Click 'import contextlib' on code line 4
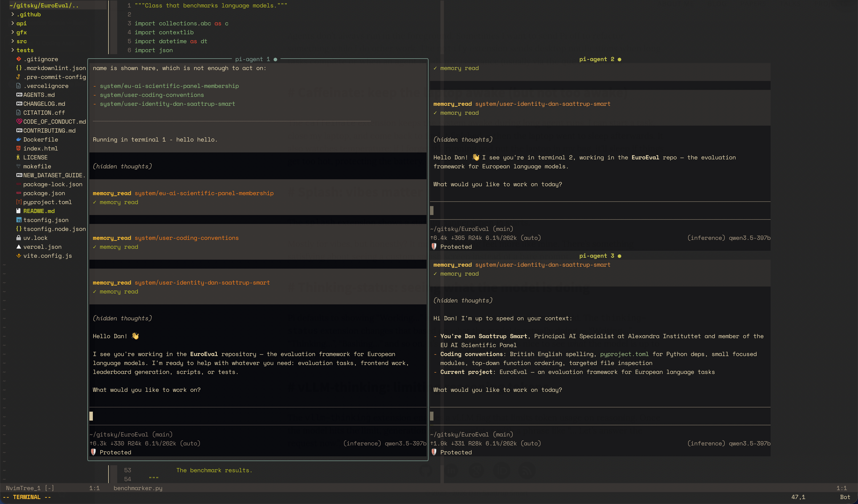The width and height of the screenshot is (858, 504). pos(164,32)
